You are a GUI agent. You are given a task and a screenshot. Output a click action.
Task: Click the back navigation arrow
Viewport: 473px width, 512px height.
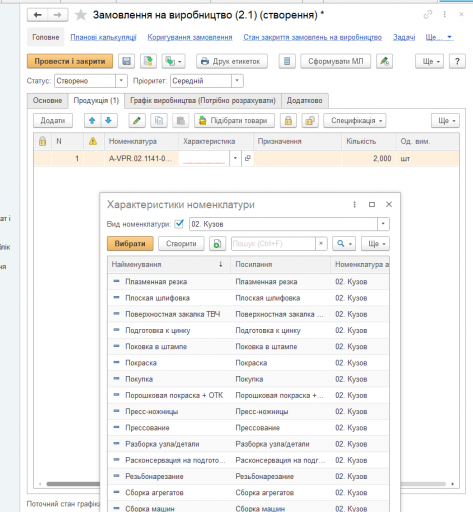pyautogui.click(x=38, y=15)
